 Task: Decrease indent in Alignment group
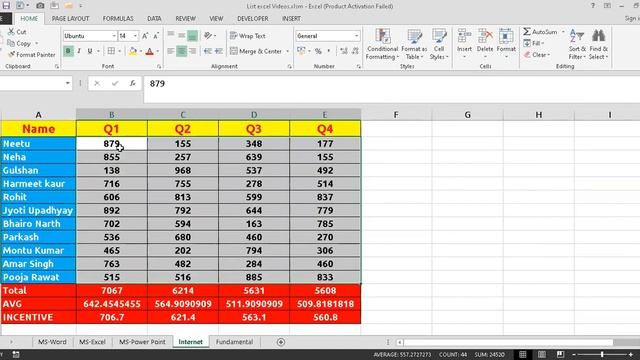[x=208, y=51]
